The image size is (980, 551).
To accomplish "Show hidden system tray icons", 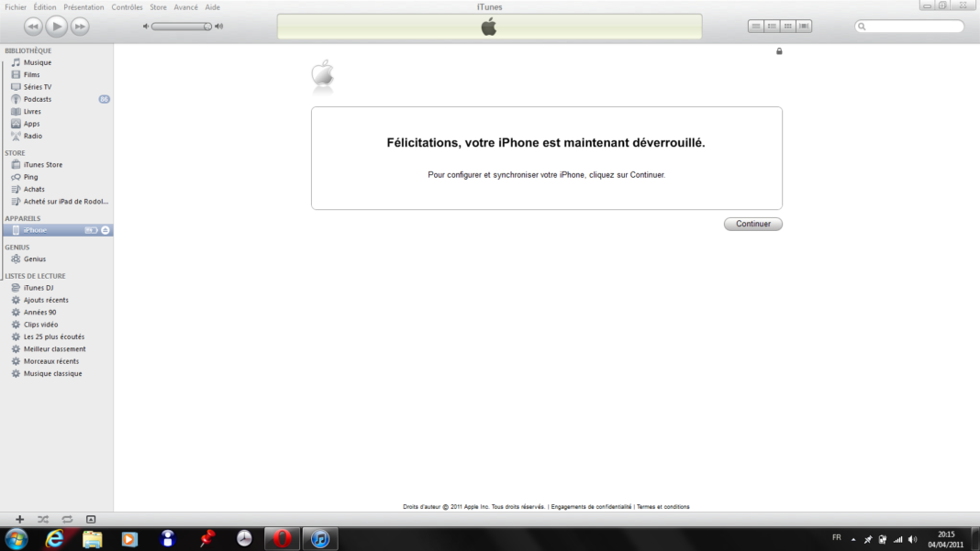I will click(853, 539).
